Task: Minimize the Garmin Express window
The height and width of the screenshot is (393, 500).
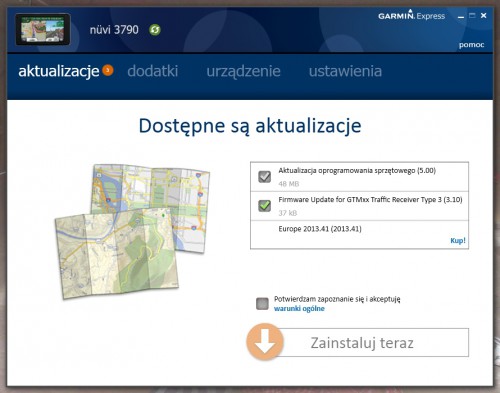Action: click(461, 16)
